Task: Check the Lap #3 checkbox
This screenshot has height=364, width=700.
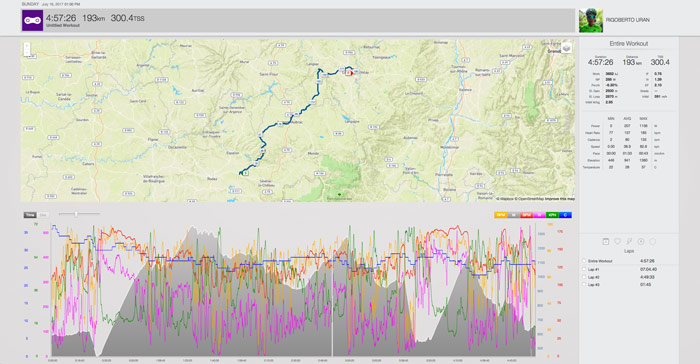Action: tap(583, 285)
